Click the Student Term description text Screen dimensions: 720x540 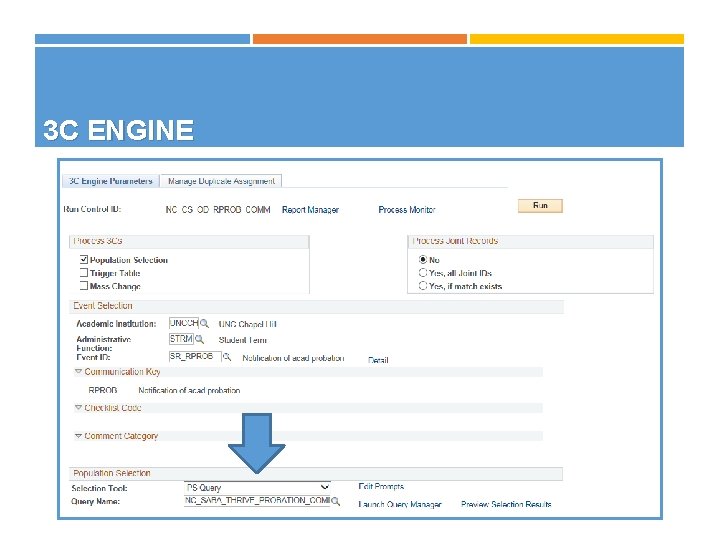click(x=243, y=340)
